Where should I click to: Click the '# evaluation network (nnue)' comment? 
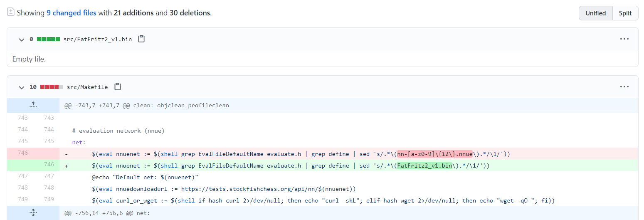118,131
